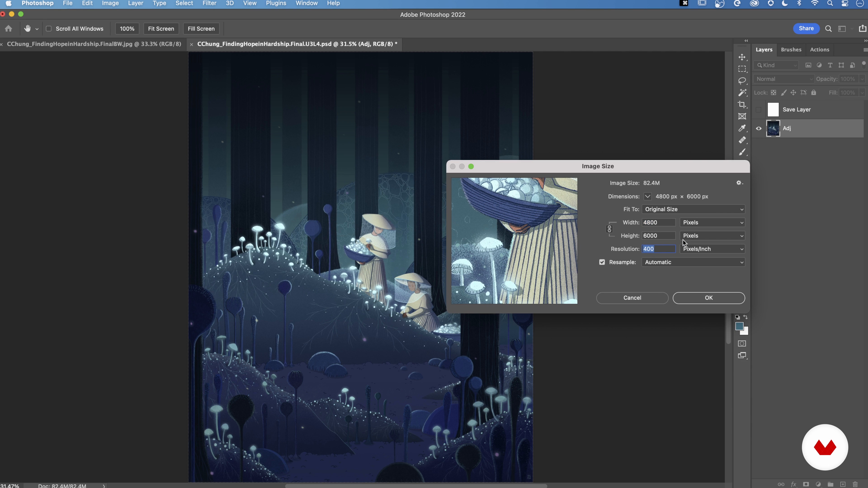Filter layers by type layers icon
Viewport: 868px width, 488px height.
830,65
